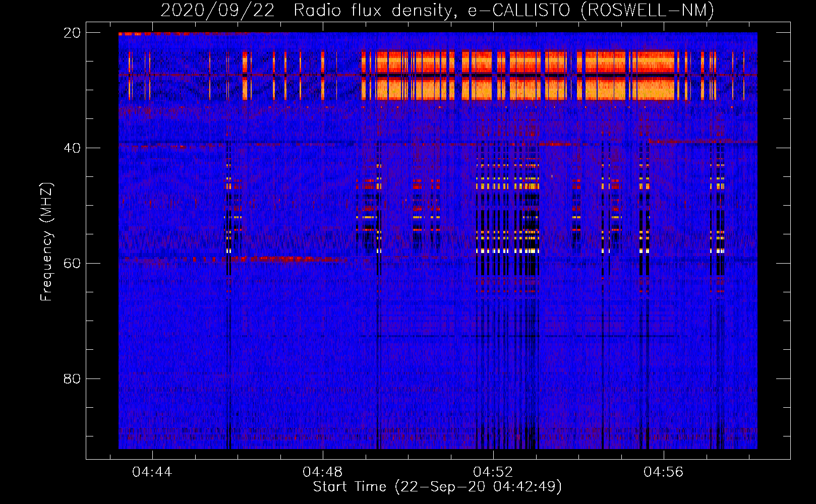Screen dimensions: 816x504
Task: Click the time axis label '04:48'
Action: (322, 472)
